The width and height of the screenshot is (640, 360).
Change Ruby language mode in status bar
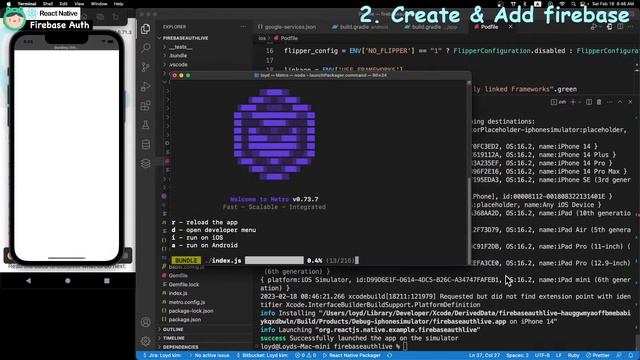[573, 356]
